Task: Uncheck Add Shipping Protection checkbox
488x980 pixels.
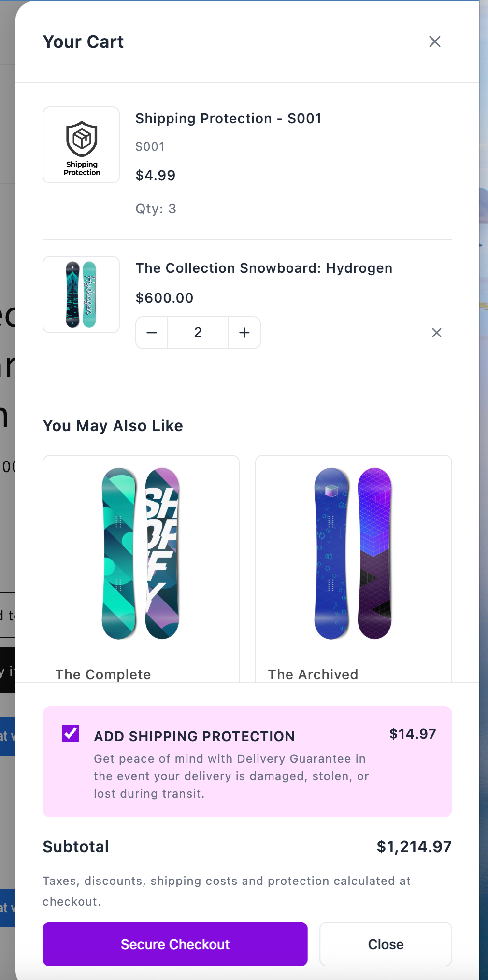Action: tap(71, 733)
